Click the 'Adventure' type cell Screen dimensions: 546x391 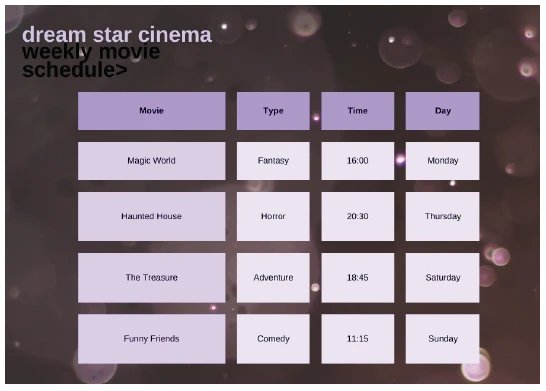click(x=273, y=277)
